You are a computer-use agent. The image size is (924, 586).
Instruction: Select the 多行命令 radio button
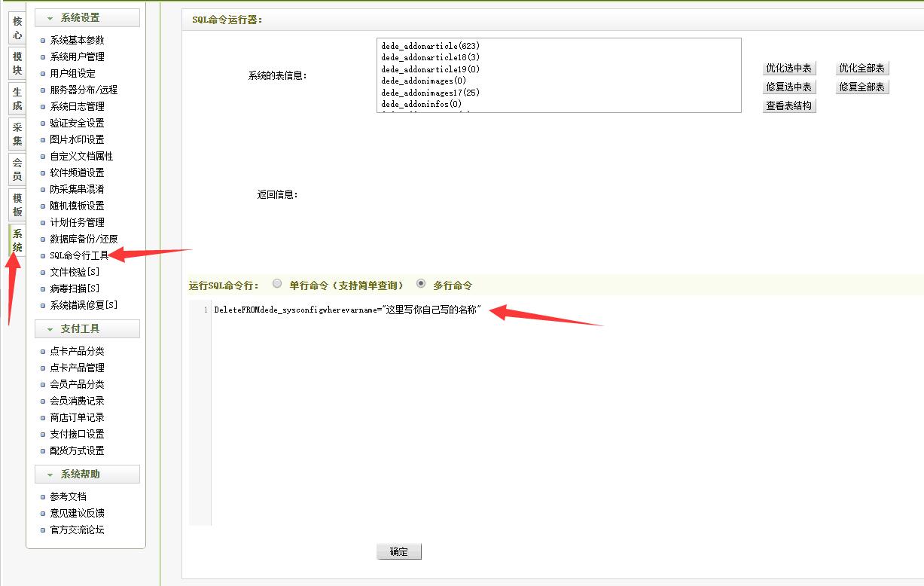click(x=420, y=284)
